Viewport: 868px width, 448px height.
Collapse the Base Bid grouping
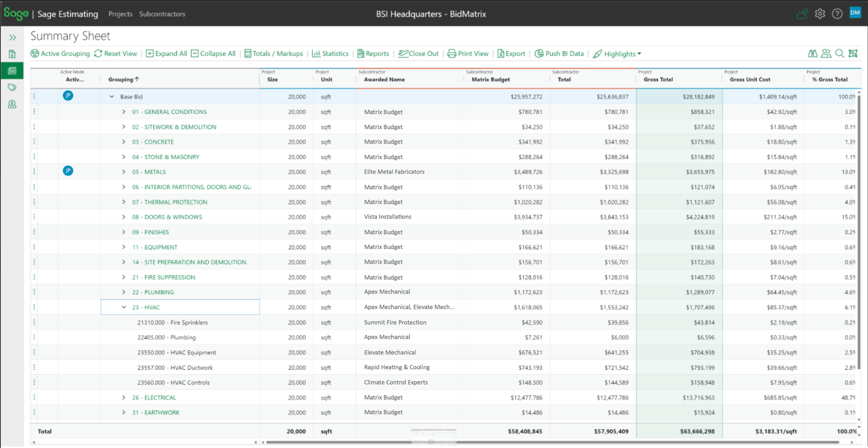[111, 96]
